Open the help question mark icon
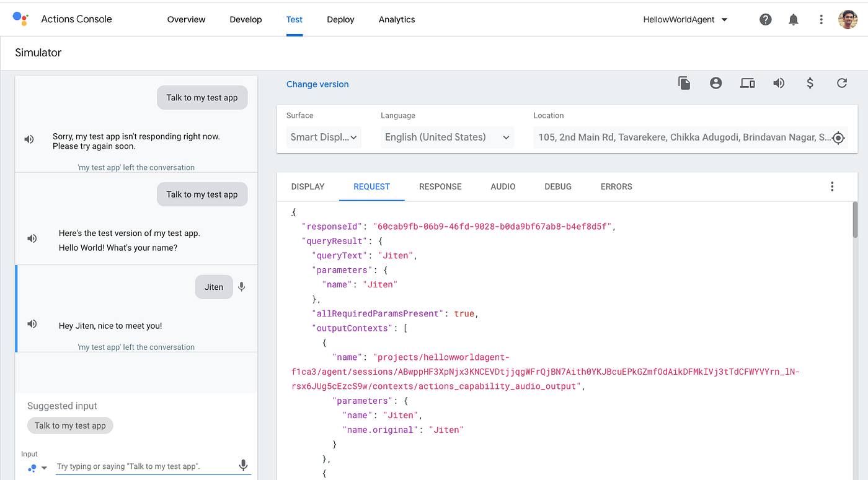 pos(766,19)
